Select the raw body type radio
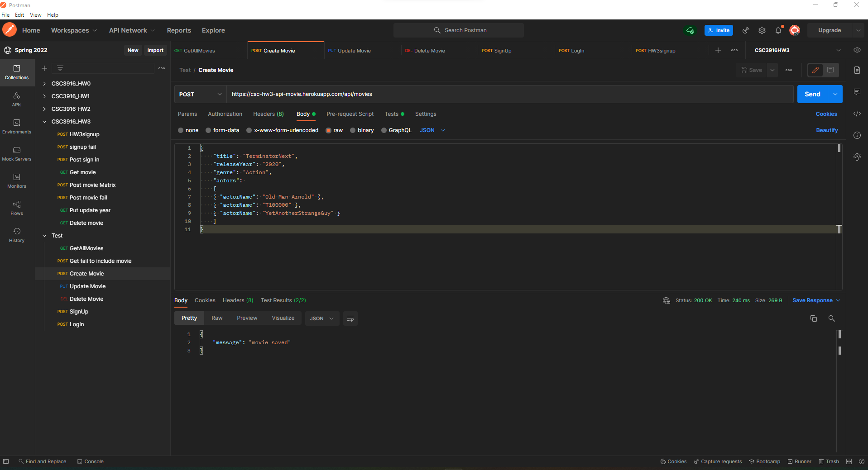This screenshot has height=470, width=868. [329, 130]
